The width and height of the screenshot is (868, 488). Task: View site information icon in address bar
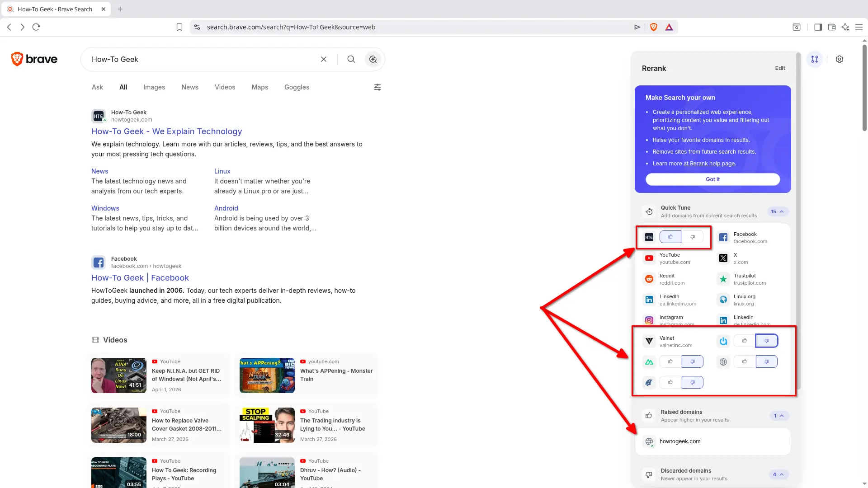coord(197,27)
